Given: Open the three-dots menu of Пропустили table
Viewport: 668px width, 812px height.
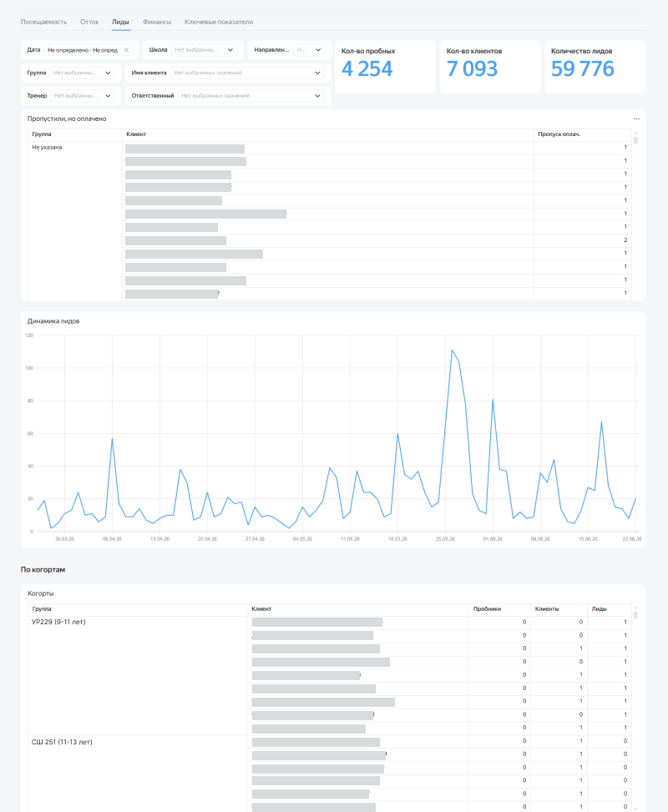Looking at the screenshot, I should (636, 119).
